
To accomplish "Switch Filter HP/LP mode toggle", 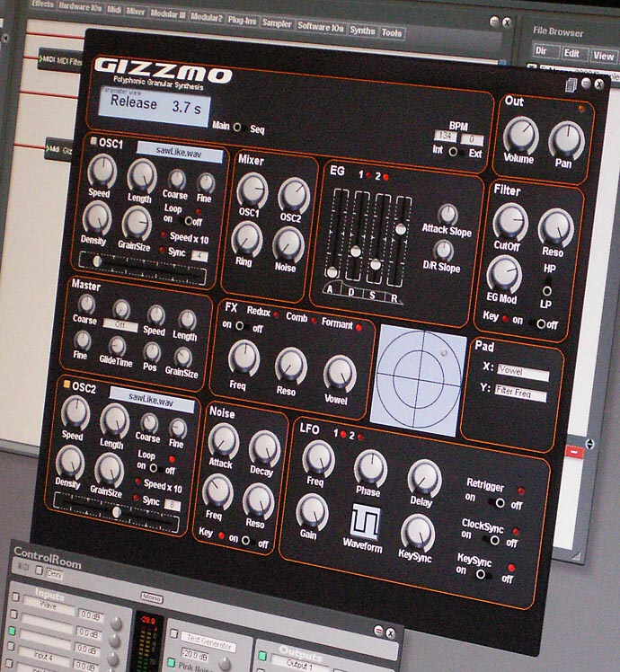I will [x=546, y=287].
